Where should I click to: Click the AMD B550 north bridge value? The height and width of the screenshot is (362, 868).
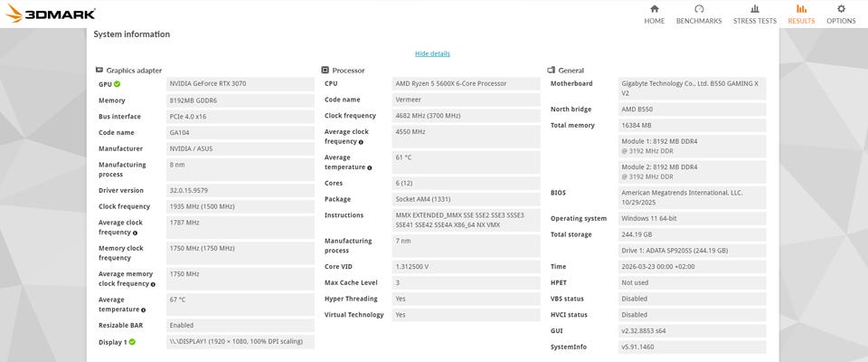coord(693,110)
